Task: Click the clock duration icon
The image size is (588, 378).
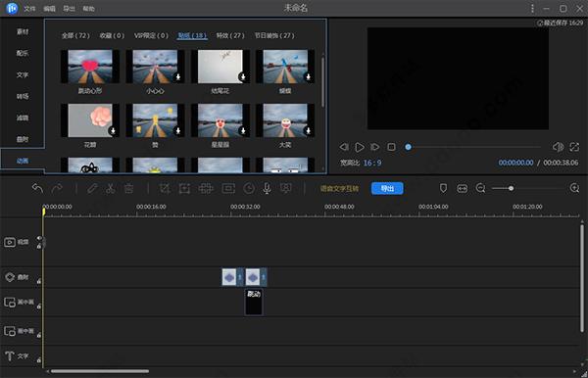Action: click(249, 188)
